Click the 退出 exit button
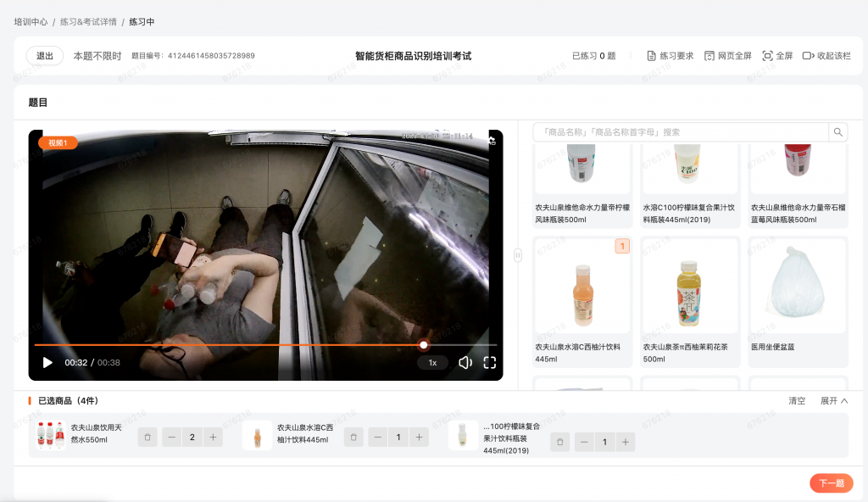This screenshot has height=502, width=868. click(44, 56)
